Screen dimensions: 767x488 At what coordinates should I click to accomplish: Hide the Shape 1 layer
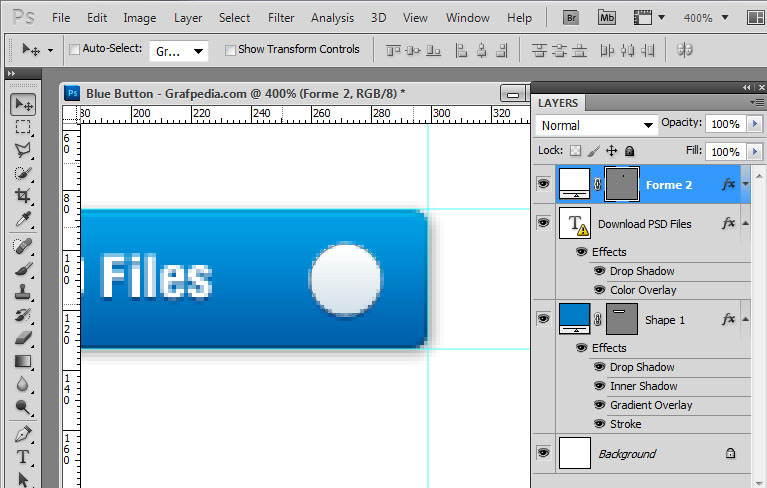click(x=543, y=319)
